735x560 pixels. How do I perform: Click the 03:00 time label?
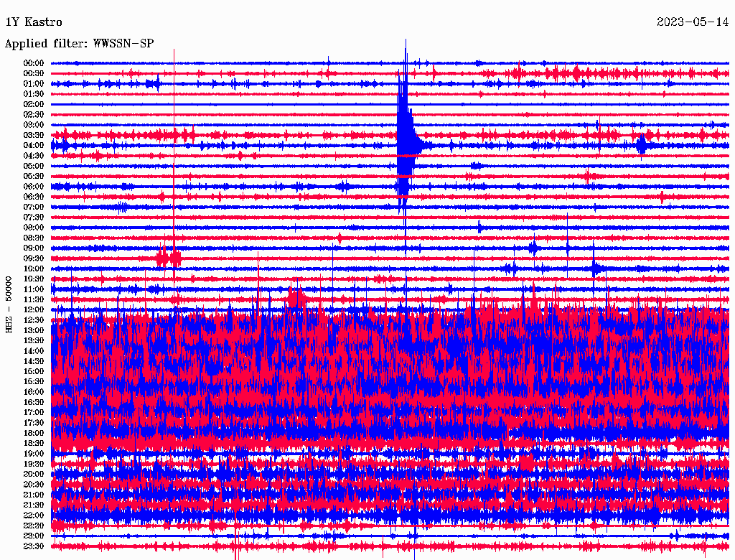(34, 125)
